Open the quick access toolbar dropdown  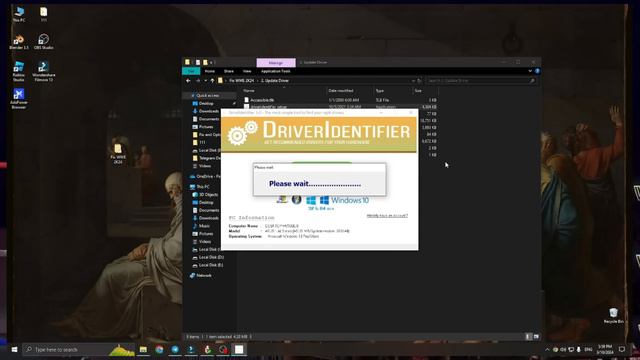tap(211, 62)
